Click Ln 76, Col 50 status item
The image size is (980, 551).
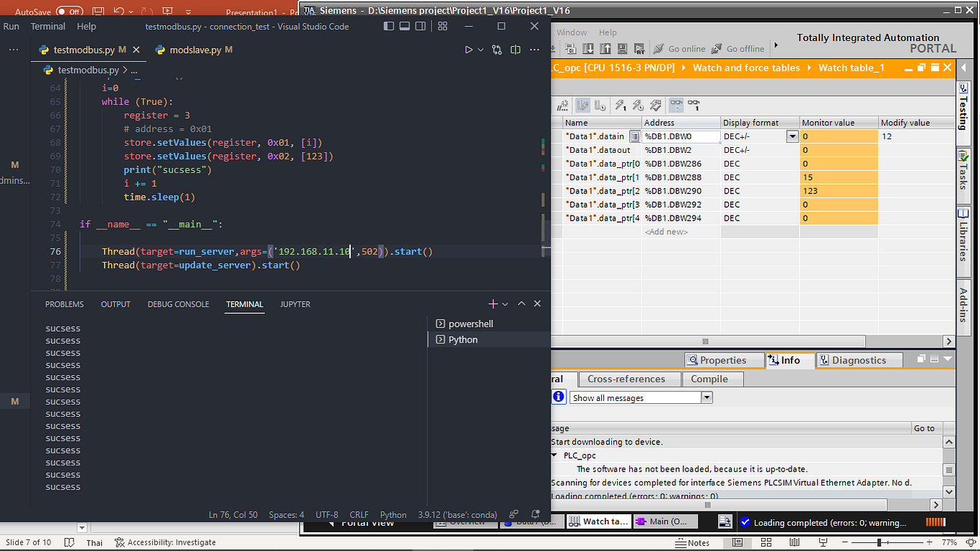pyautogui.click(x=233, y=515)
